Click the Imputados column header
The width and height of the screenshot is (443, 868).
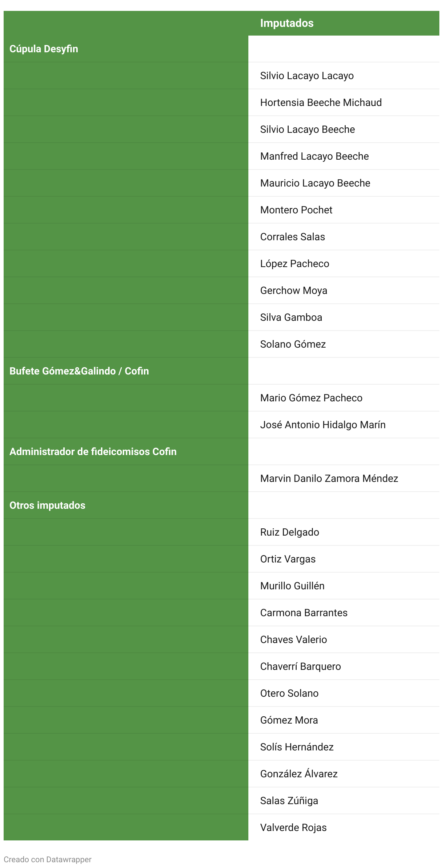point(286,23)
